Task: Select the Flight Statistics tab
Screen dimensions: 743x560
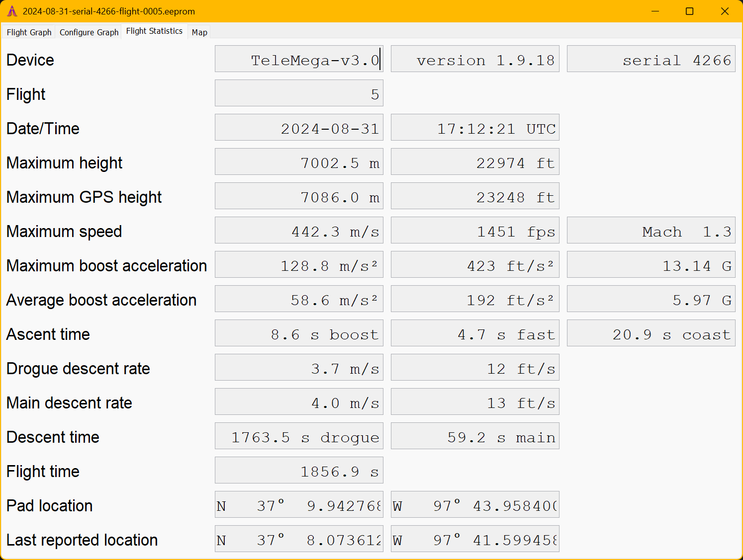Action: point(154,31)
